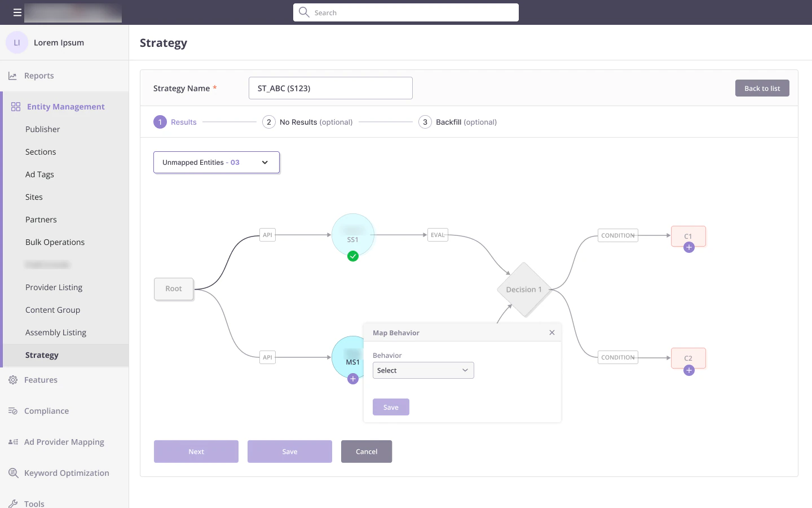Click the LI user avatar
Screen dimensions: 812x508
[17, 42]
